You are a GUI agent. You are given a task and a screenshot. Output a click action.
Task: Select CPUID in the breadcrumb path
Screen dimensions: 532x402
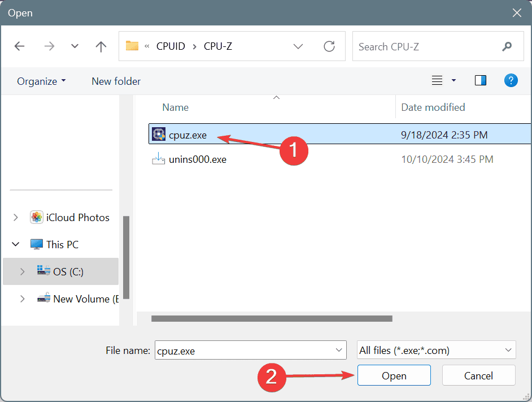point(171,46)
